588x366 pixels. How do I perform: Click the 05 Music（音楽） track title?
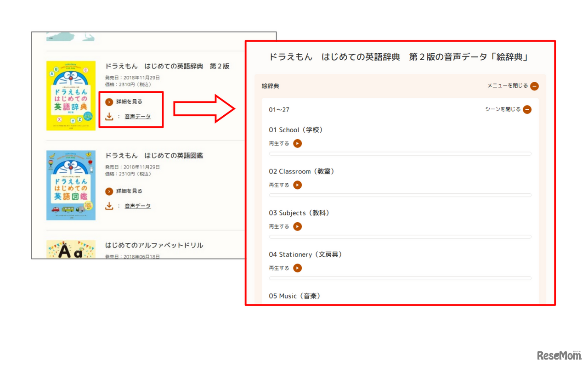point(294,296)
